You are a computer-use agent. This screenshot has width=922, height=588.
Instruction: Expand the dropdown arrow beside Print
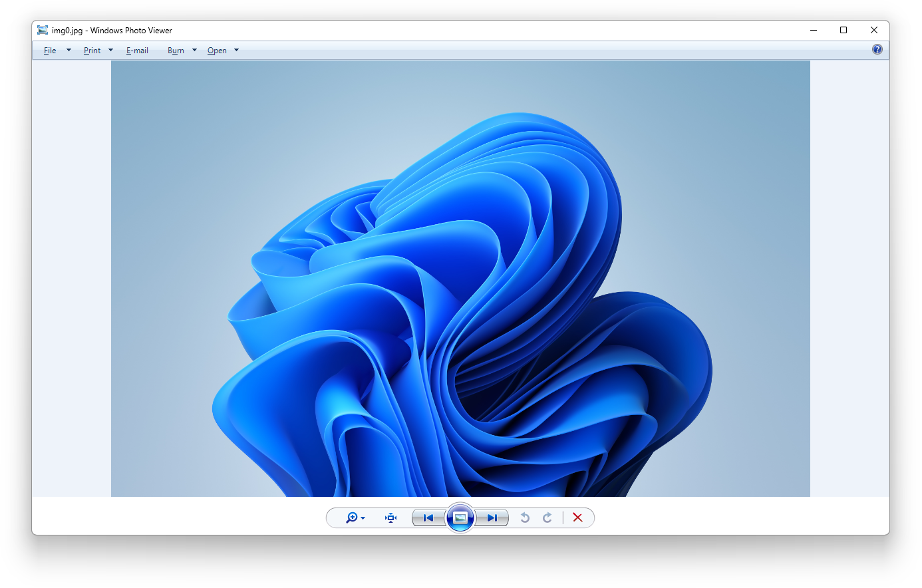coord(110,51)
